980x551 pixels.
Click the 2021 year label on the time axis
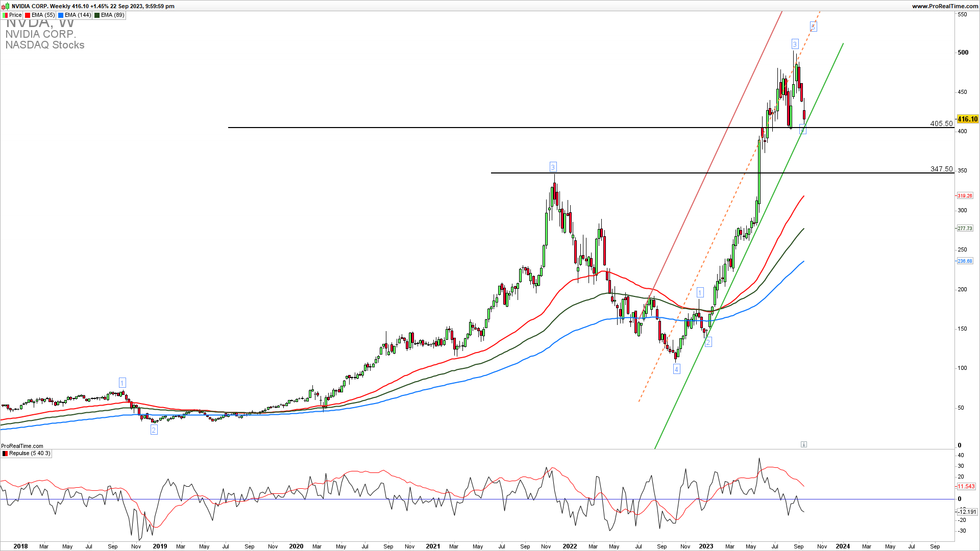433,546
